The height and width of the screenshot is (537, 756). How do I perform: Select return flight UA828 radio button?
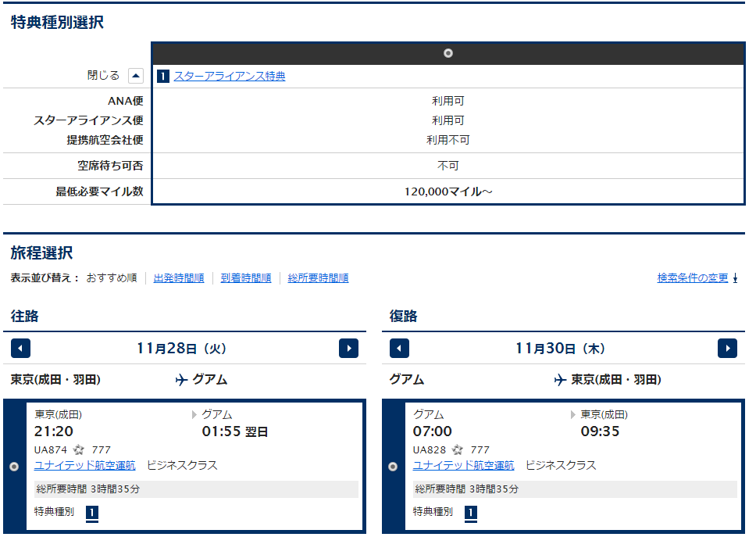(393, 467)
